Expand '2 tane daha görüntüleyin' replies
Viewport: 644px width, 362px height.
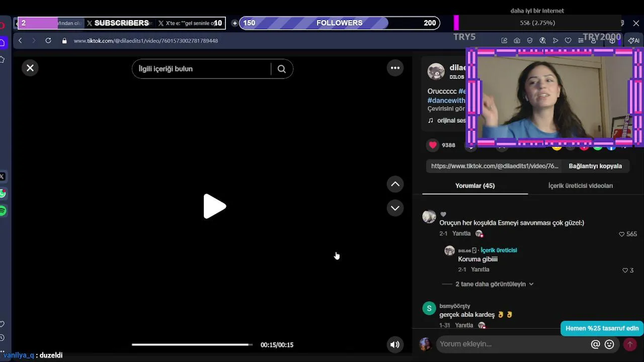[x=494, y=284]
